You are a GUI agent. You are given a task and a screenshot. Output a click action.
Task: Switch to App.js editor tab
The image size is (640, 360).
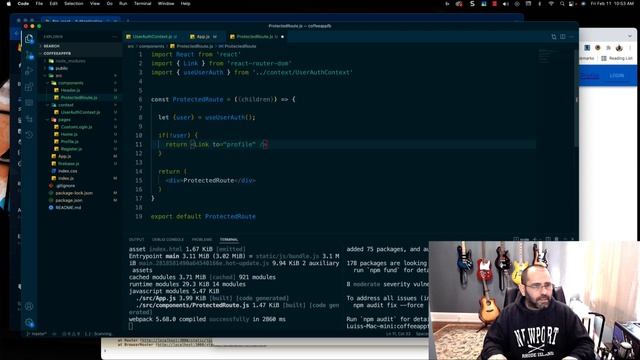pyautogui.click(x=203, y=37)
